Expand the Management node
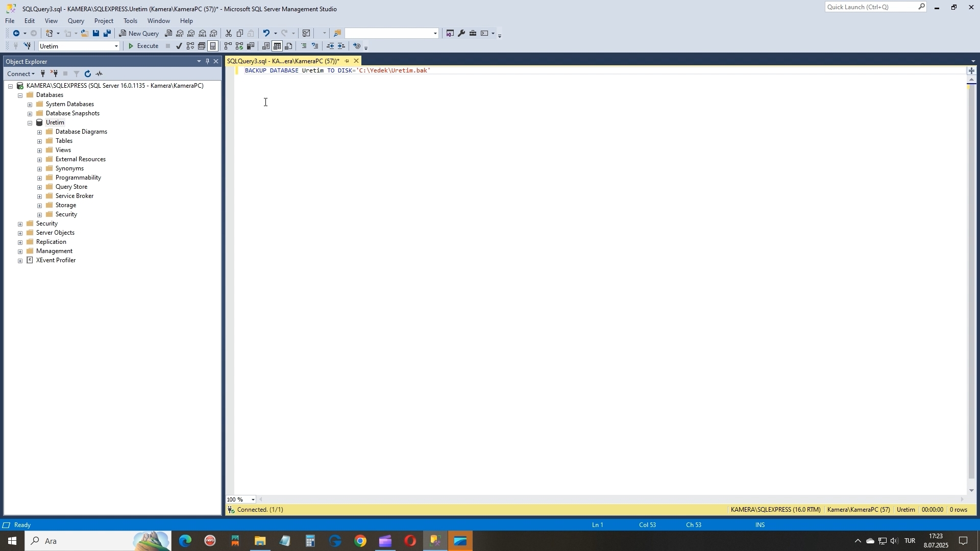Screen dimensions: 980x551 pos(20,252)
